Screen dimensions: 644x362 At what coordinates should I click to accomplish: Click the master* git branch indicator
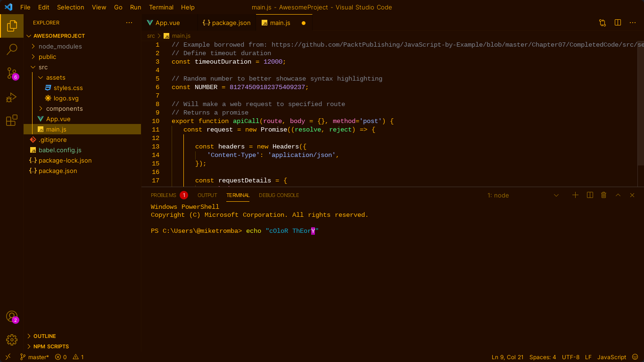click(x=34, y=357)
